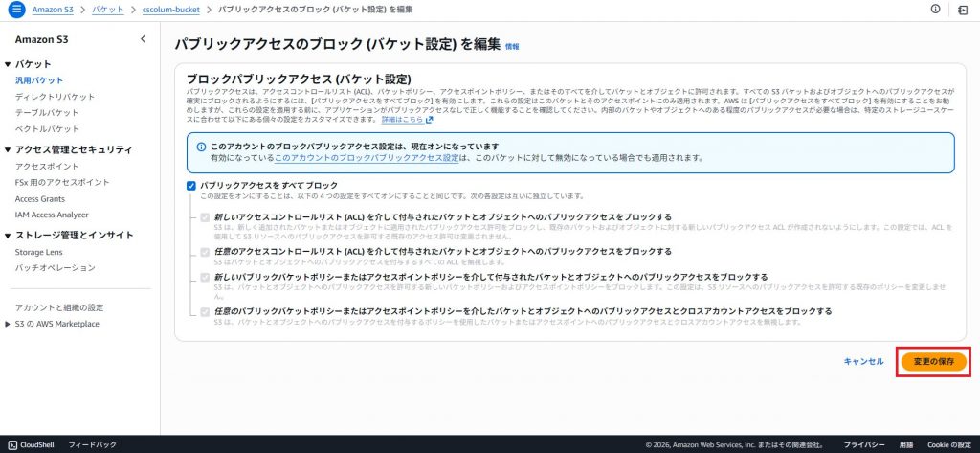Select ディレクトリバケット in the sidebar
Image resolution: width=980 pixels, height=453 pixels.
tap(55, 97)
